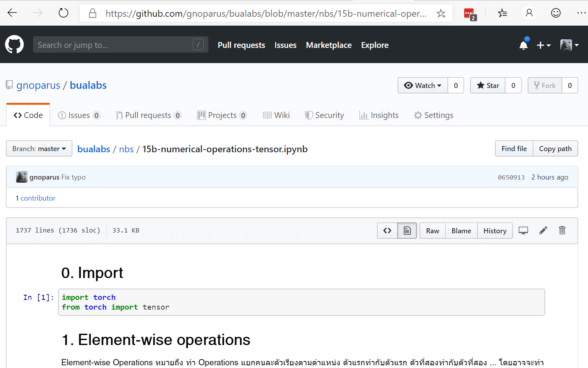Switch to the Insights tab
Screen dimensions: 588x368
pos(379,115)
